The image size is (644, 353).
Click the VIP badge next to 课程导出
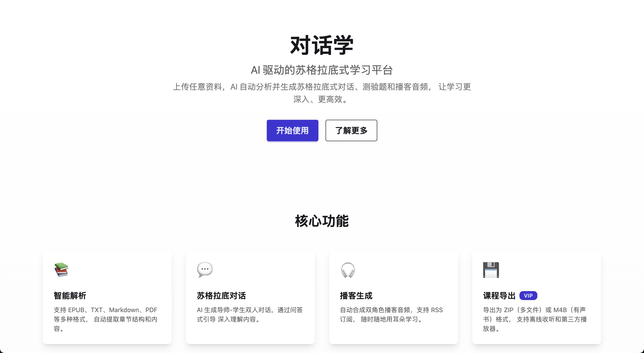click(528, 296)
